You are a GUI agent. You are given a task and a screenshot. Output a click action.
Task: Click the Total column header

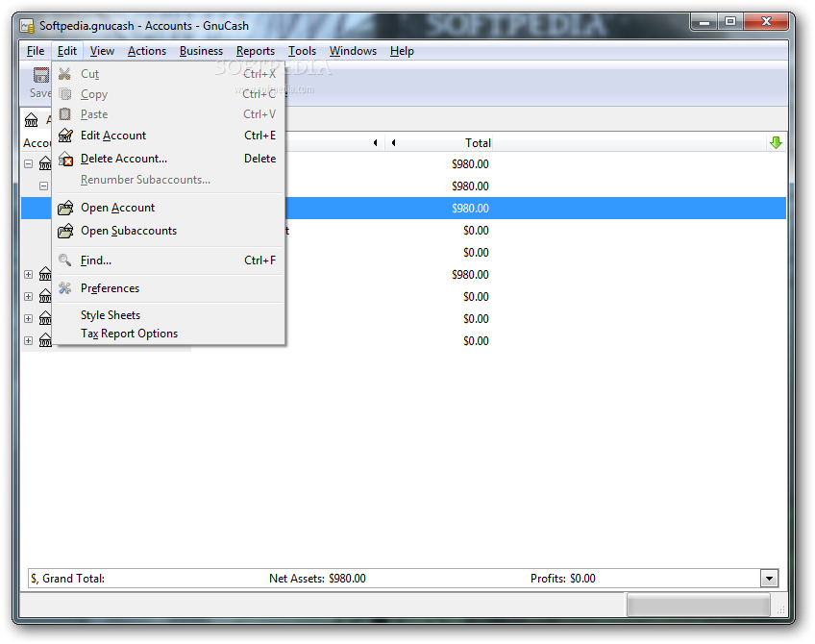[440, 142]
